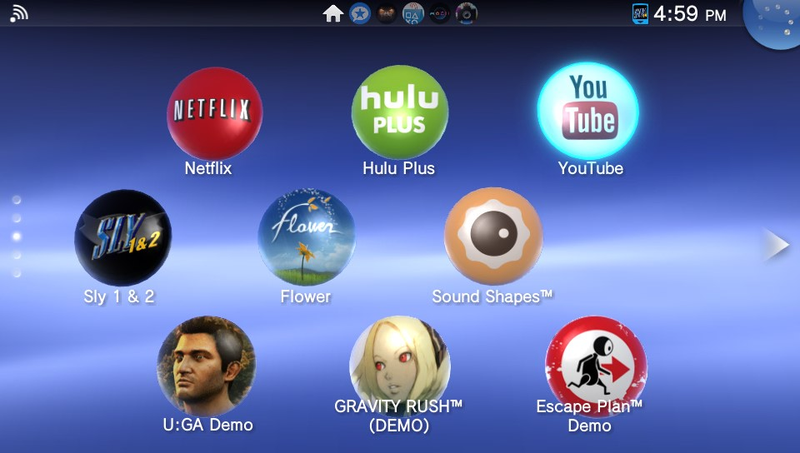Open the Sly 1 & 2 game

[123, 238]
